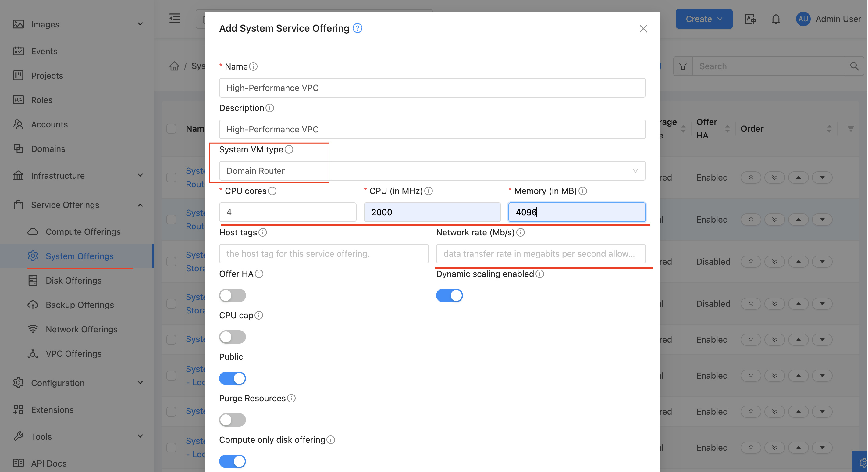This screenshot has width=868, height=472.
Task: Click the CPU cores info icon
Action: click(x=272, y=191)
